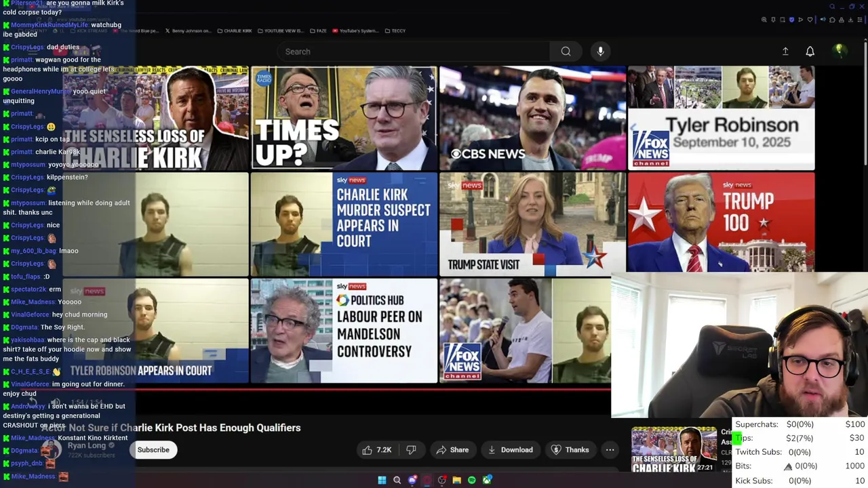868x488 pixels.
Task: Open the Windows Start button
Action: (382, 480)
